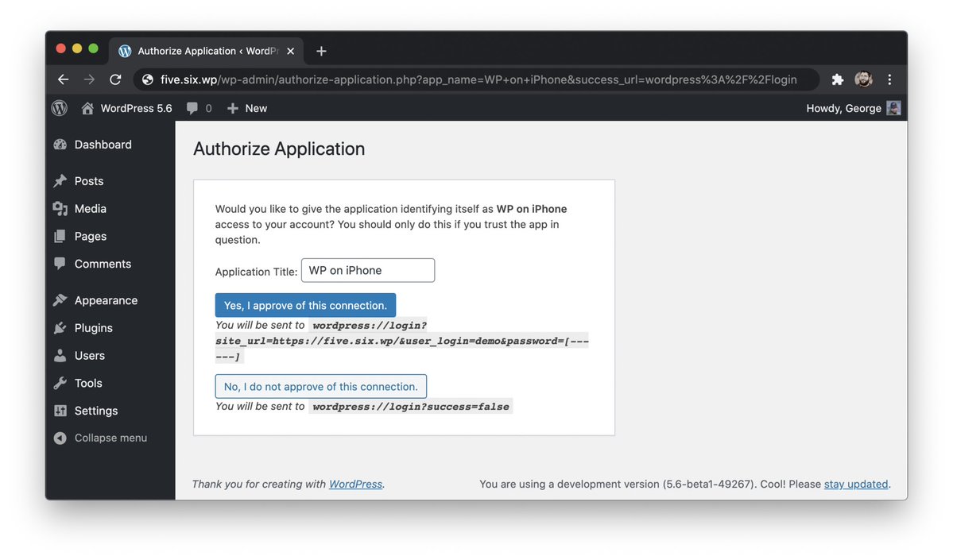This screenshot has height=560, width=953.
Task: Click the Users person icon
Action: coord(60,355)
